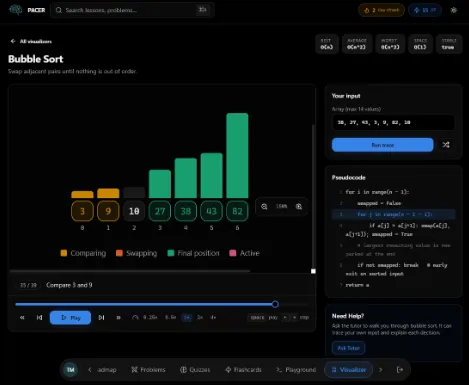Set playback speed to 0.5x
The width and height of the screenshot is (469, 385).
coord(170,317)
